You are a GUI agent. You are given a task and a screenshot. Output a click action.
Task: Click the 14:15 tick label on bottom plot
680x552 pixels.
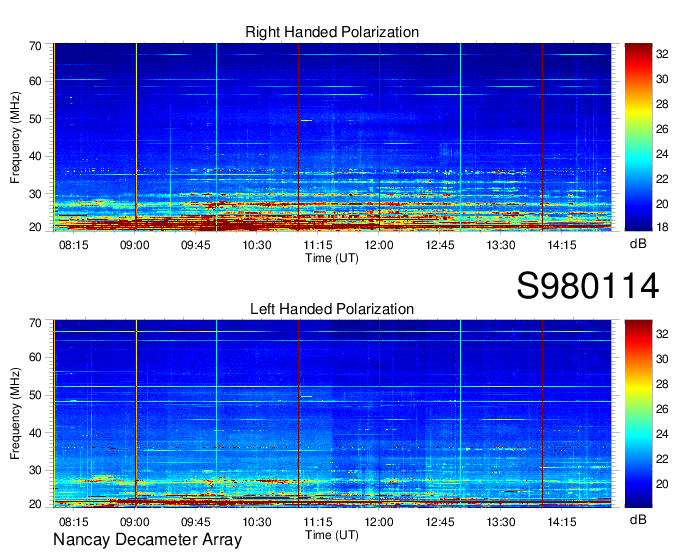tap(562, 522)
